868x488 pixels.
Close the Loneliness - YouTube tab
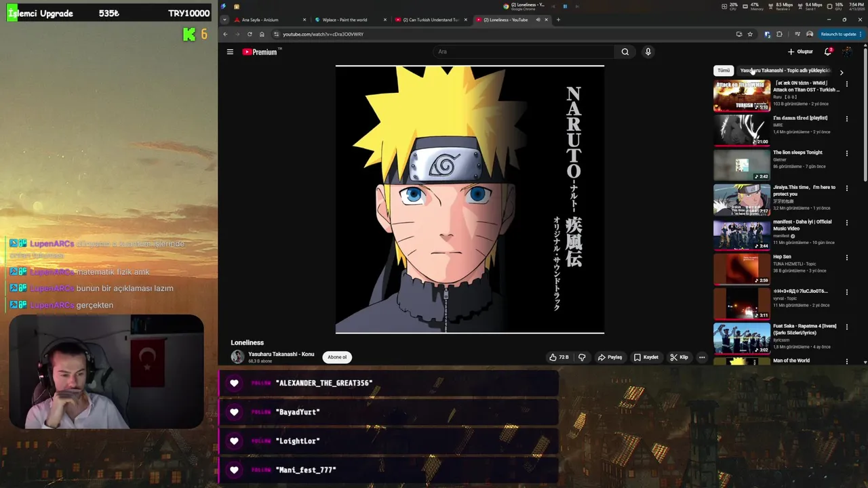click(x=546, y=20)
